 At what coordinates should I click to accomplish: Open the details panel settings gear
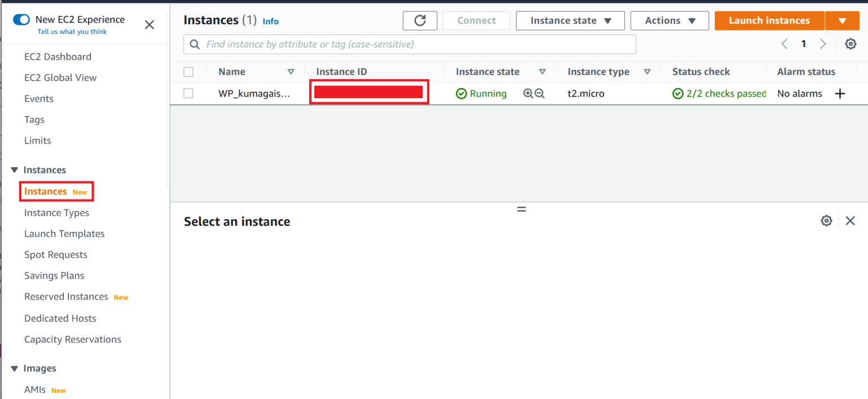[826, 220]
